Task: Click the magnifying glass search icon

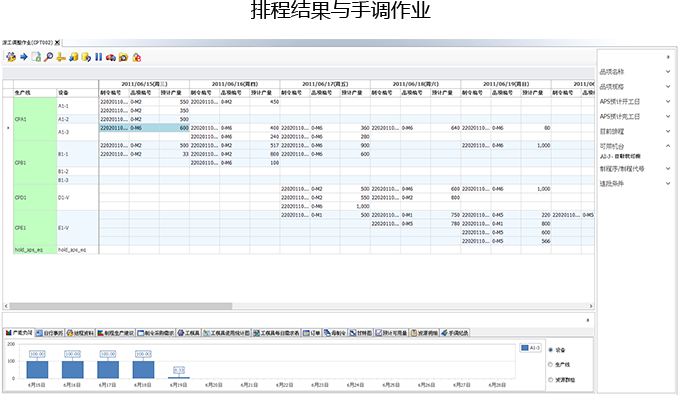Action: (x=48, y=57)
